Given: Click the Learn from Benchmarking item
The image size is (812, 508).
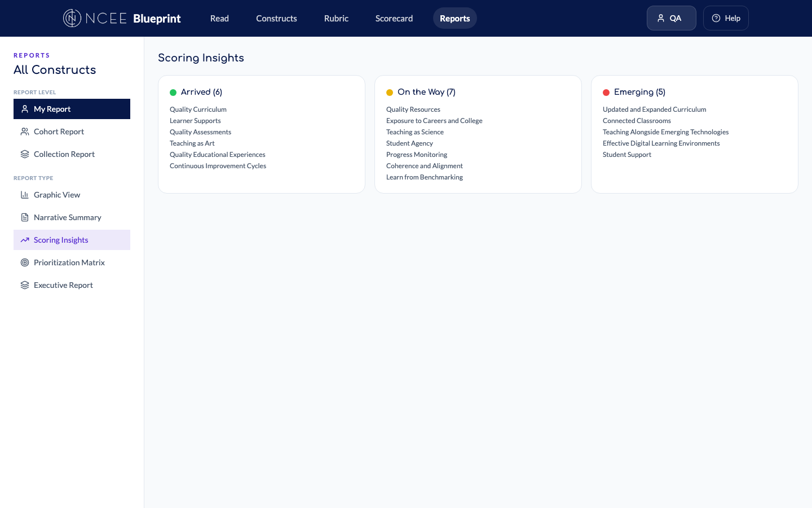Looking at the screenshot, I should [424, 177].
